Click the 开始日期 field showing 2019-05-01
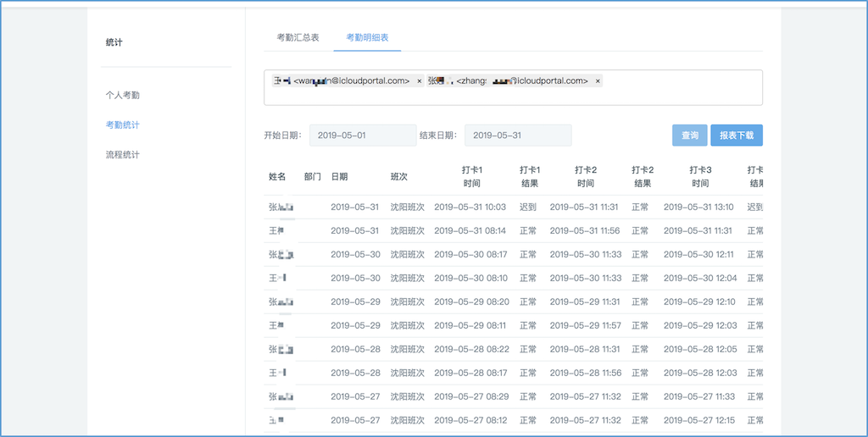 pos(363,136)
